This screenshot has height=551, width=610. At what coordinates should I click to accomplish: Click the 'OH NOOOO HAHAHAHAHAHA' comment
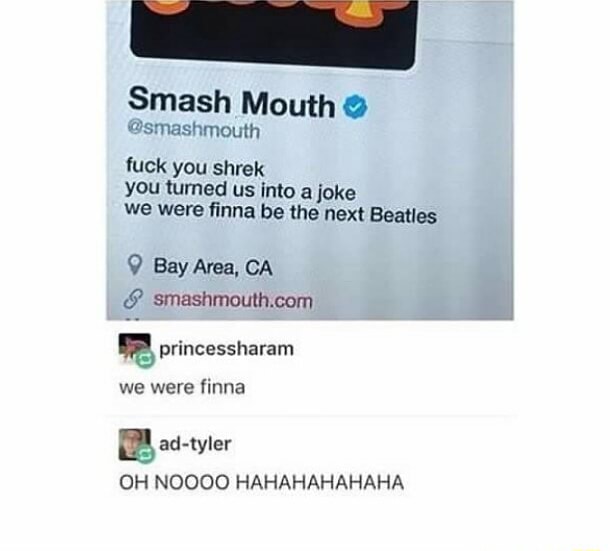[x=261, y=483]
